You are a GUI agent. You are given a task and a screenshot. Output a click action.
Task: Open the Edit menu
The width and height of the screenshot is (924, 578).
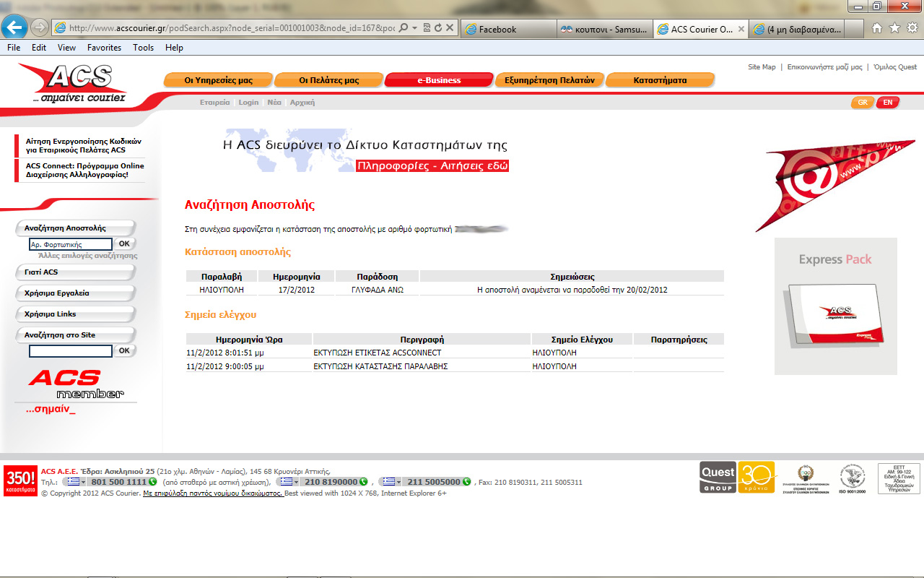39,48
